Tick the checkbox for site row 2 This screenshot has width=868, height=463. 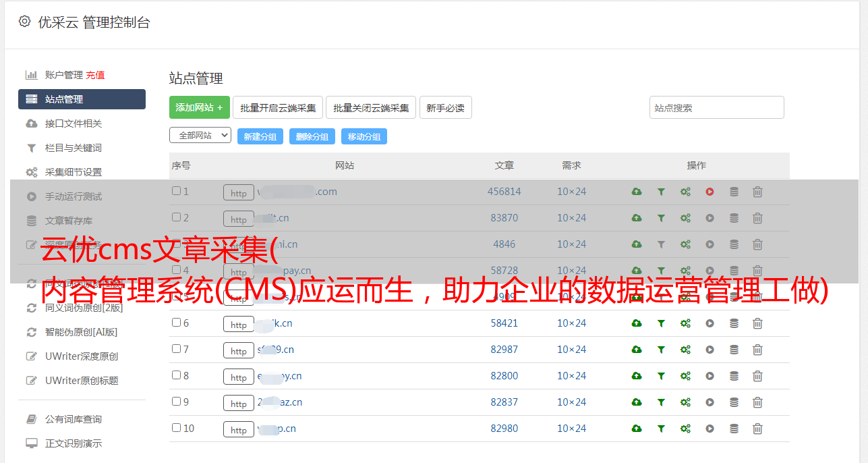176,217
